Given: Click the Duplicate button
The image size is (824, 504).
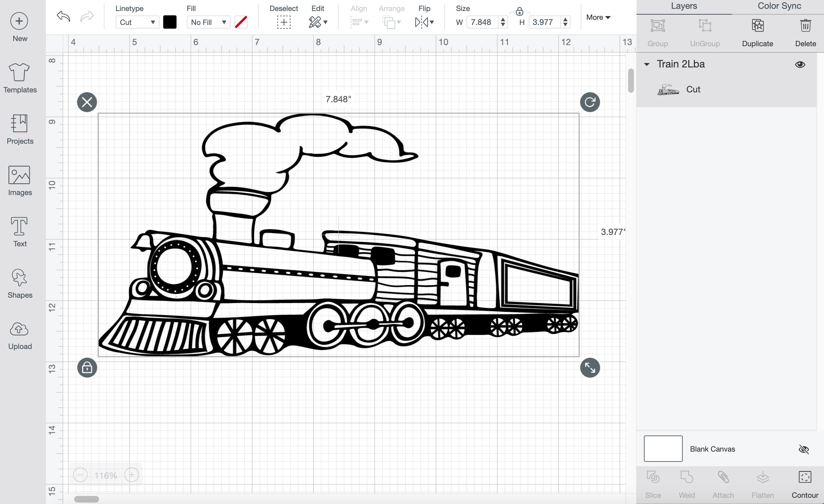Looking at the screenshot, I should (758, 32).
